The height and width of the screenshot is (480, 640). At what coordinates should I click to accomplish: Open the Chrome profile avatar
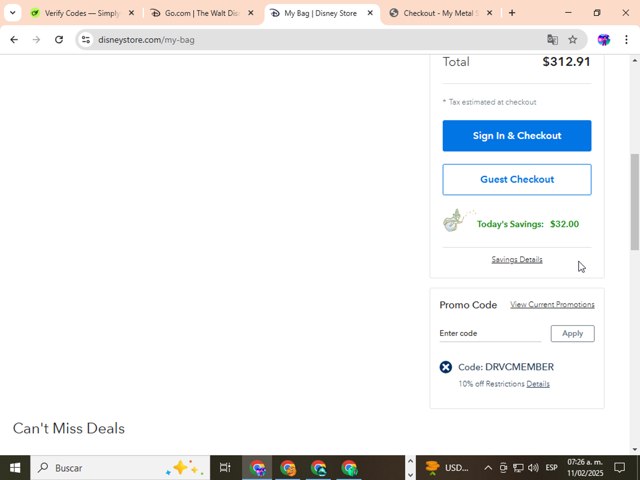(x=604, y=40)
